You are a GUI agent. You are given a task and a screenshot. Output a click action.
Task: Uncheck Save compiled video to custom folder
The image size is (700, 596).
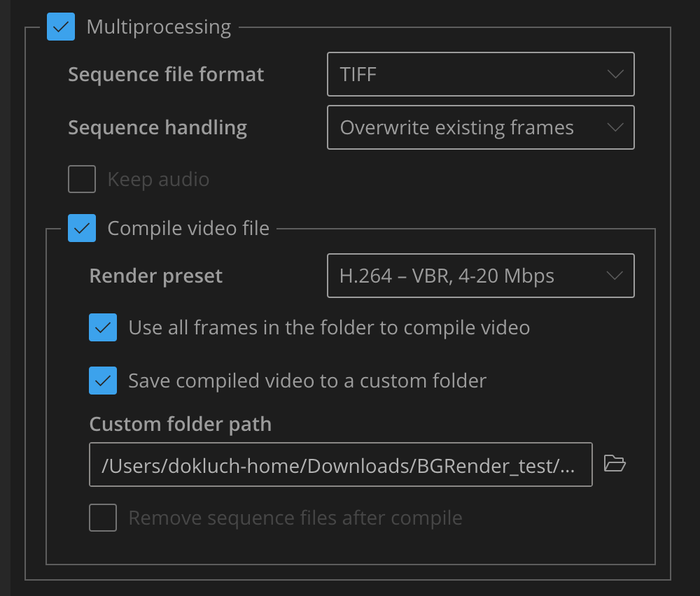point(103,381)
